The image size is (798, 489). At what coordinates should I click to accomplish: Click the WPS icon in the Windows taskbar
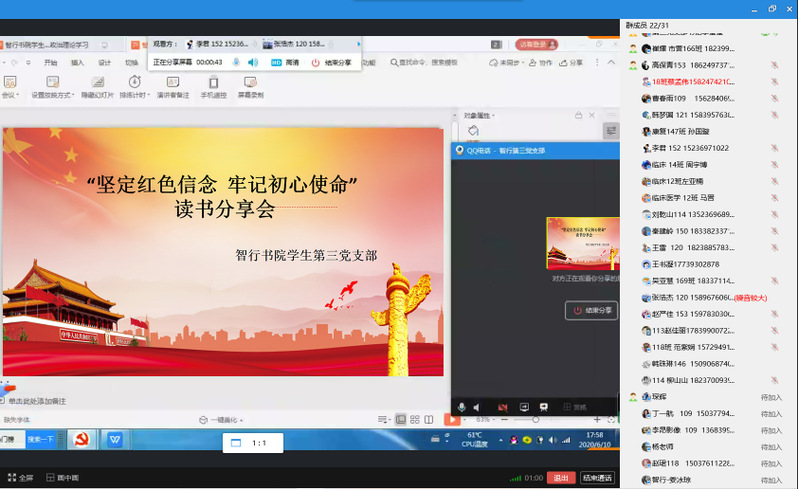tap(115, 439)
